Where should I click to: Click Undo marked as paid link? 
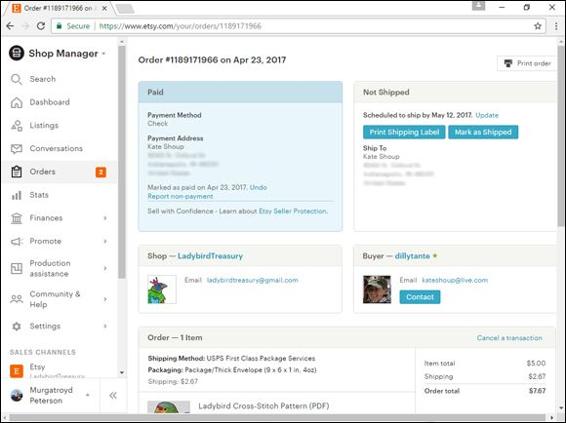coord(258,187)
